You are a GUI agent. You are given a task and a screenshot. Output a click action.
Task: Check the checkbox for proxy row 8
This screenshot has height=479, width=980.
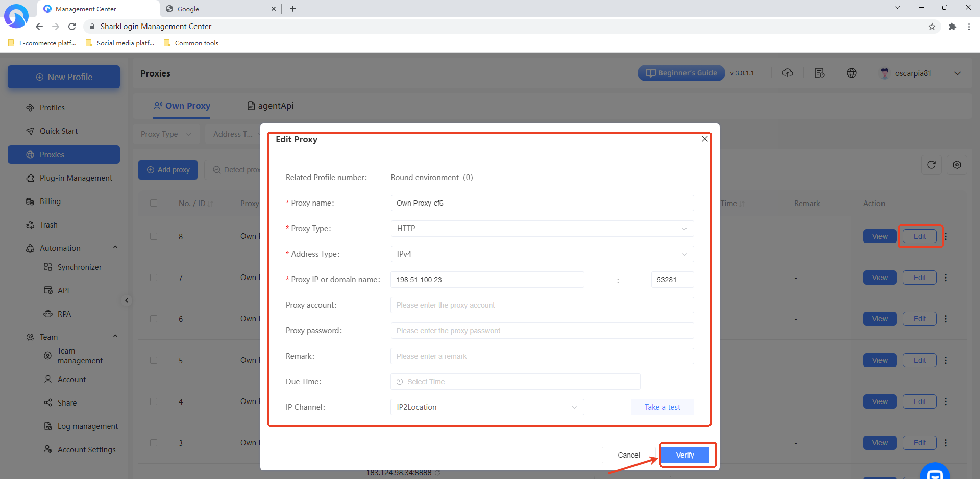pos(154,236)
